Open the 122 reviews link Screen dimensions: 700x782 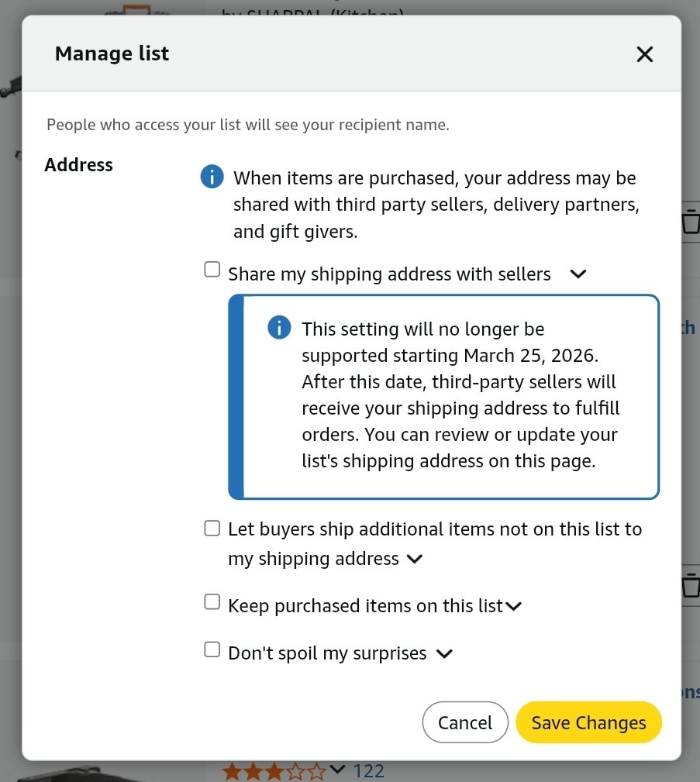click(x=369, y=771)
